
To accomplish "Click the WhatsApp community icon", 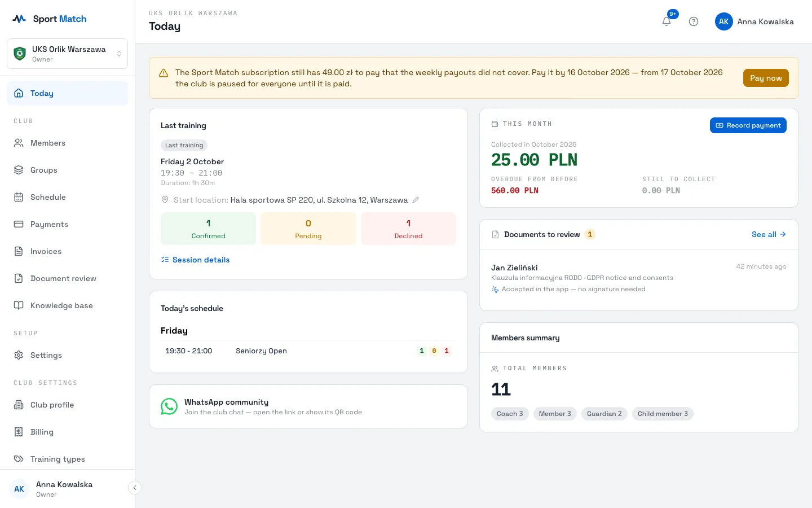I will tap(169, 406).
